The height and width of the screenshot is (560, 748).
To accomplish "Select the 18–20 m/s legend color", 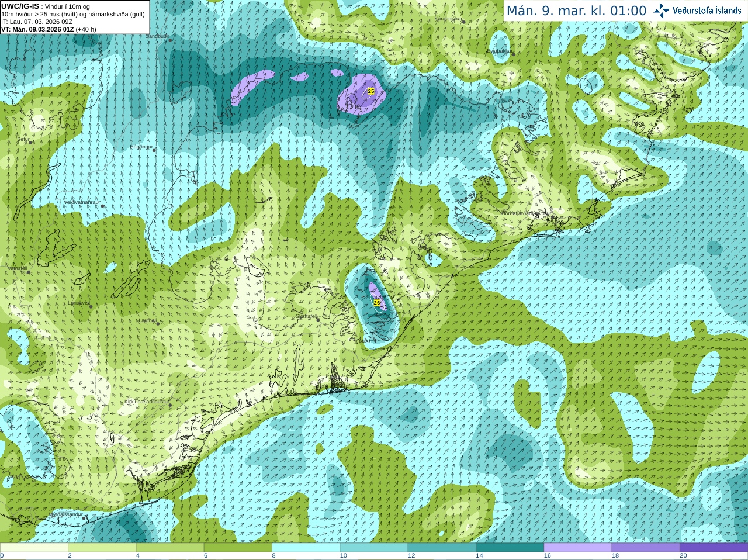I will [x=646, y=548].
